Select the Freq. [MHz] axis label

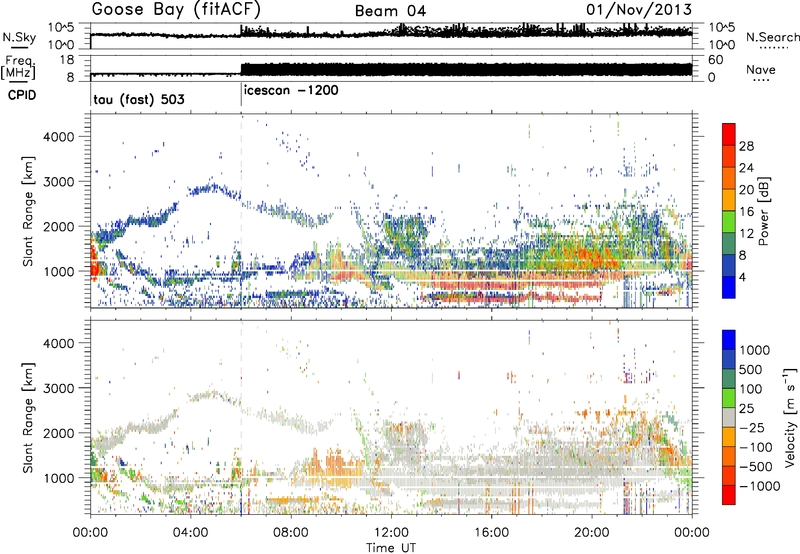(19, 67)
